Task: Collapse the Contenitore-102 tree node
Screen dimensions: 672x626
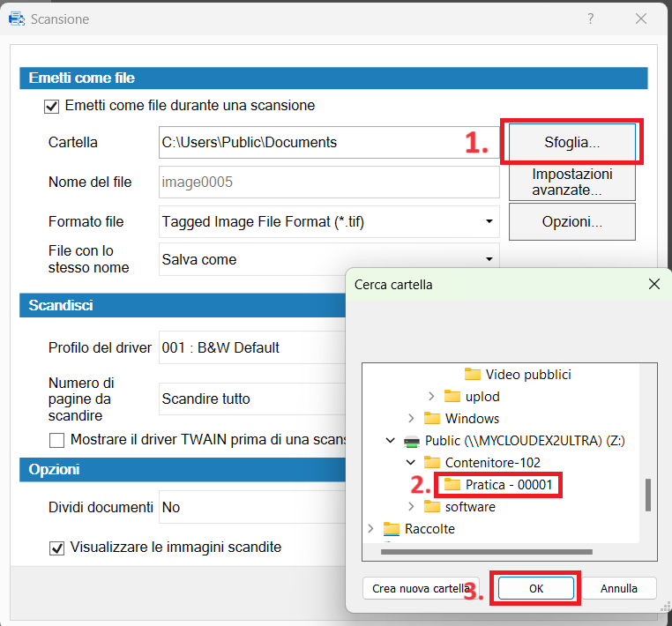Action: [411, 462]
